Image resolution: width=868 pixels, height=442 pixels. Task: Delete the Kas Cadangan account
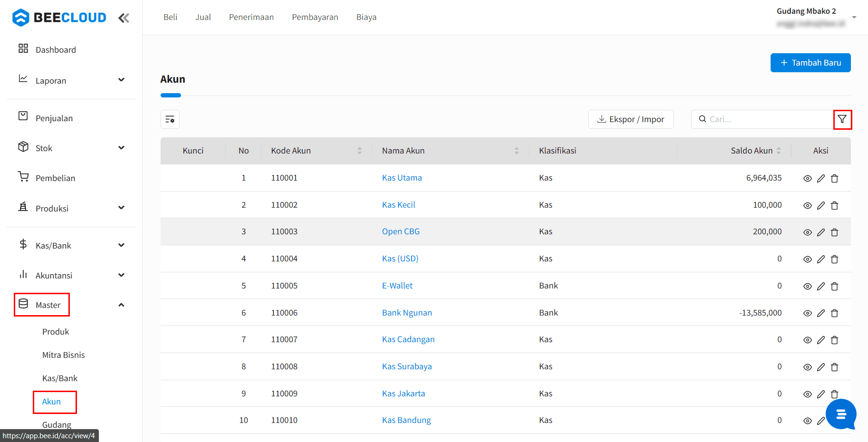(835, 340)
